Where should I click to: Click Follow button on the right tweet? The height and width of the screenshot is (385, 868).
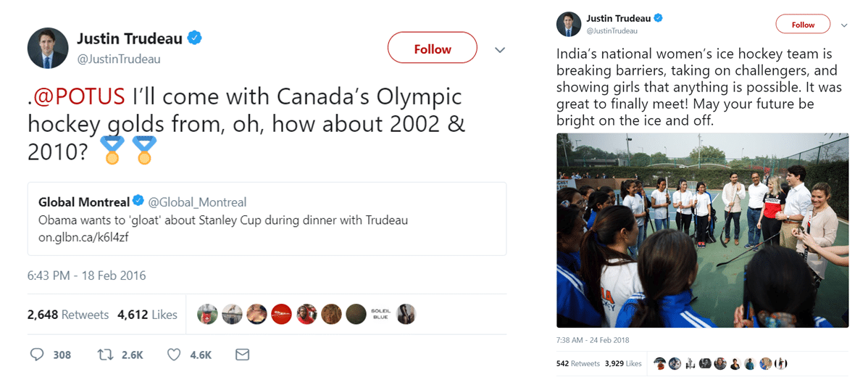[x=803, y=25]
